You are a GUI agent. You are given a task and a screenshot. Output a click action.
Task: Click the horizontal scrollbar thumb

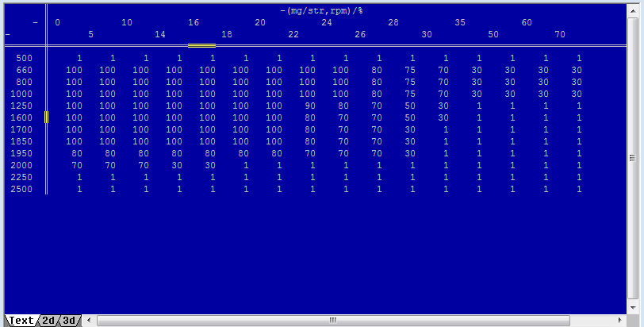333,321
